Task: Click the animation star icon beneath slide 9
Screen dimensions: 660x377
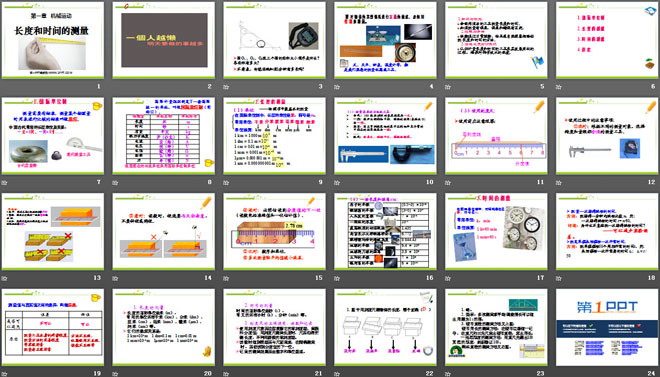Action: [x=226, y=183]
